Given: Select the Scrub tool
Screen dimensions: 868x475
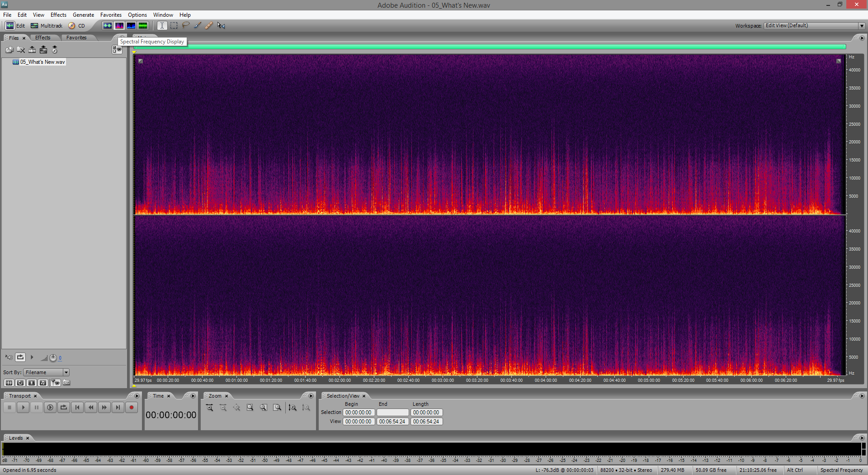Looking at the screenshot, I should click(221, 26).
